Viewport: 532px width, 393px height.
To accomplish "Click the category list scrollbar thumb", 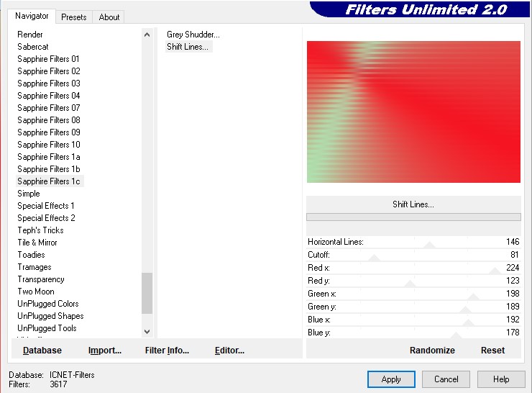I will (147, 293).
